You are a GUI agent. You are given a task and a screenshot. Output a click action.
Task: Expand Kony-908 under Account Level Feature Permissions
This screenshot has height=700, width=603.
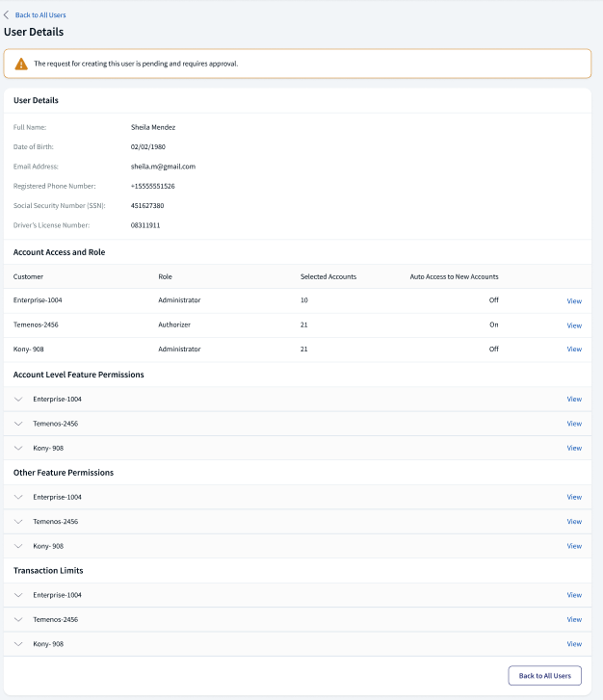(x=18, y=449)
